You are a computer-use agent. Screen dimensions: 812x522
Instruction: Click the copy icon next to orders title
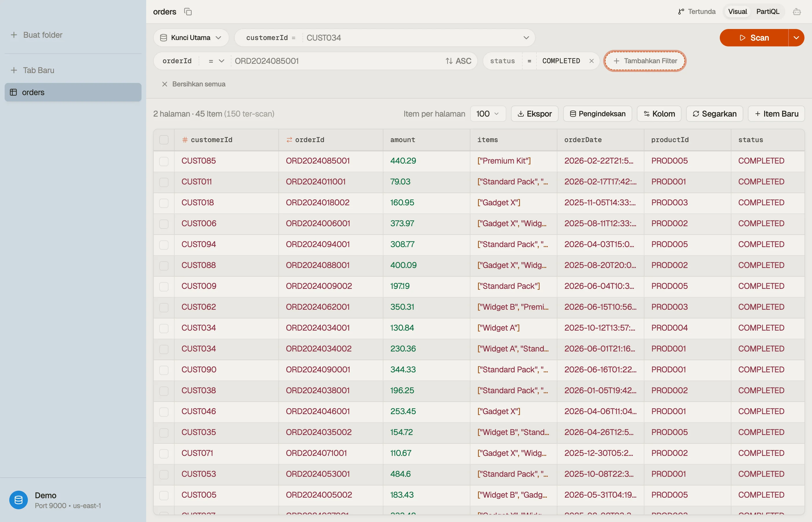[188, 12]
